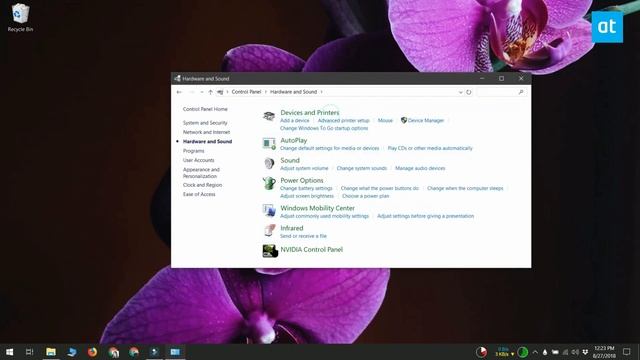640x360 pixels.
Task: Click Adjust screen brightness link
Action: pyautogui.click(x=307, y=196)
